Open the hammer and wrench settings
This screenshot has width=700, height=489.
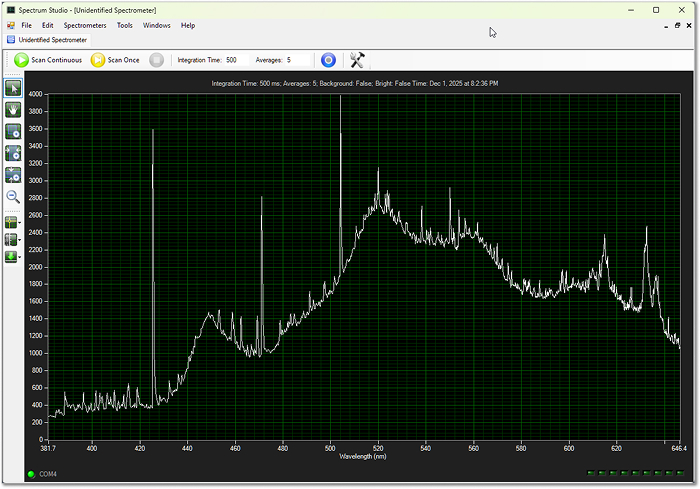click(356, 60)
